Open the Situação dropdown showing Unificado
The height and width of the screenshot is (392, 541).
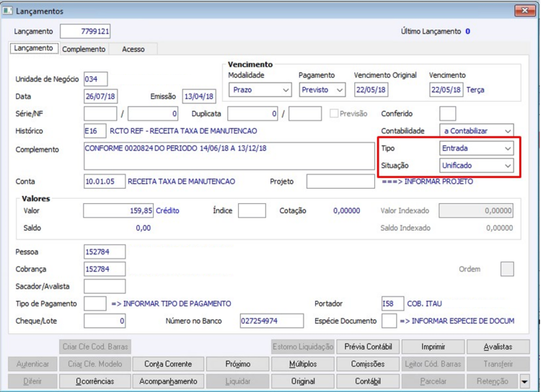click(477, 166)
